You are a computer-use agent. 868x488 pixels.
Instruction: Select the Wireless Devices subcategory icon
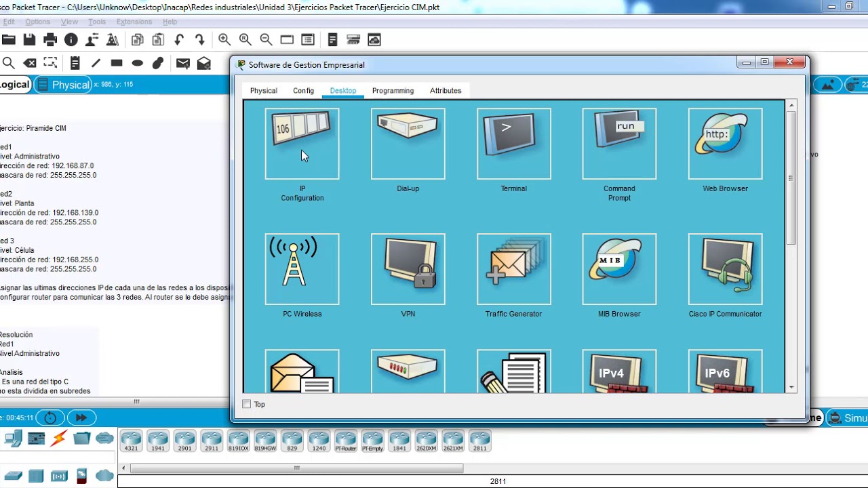(x=59, y=476)
